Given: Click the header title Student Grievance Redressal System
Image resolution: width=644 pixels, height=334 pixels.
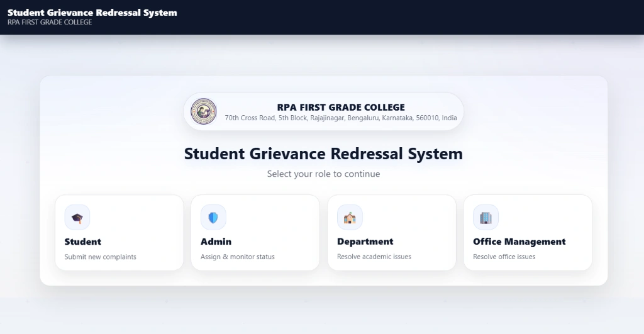Looking at the screenshot, I should (x=92, y=13).
